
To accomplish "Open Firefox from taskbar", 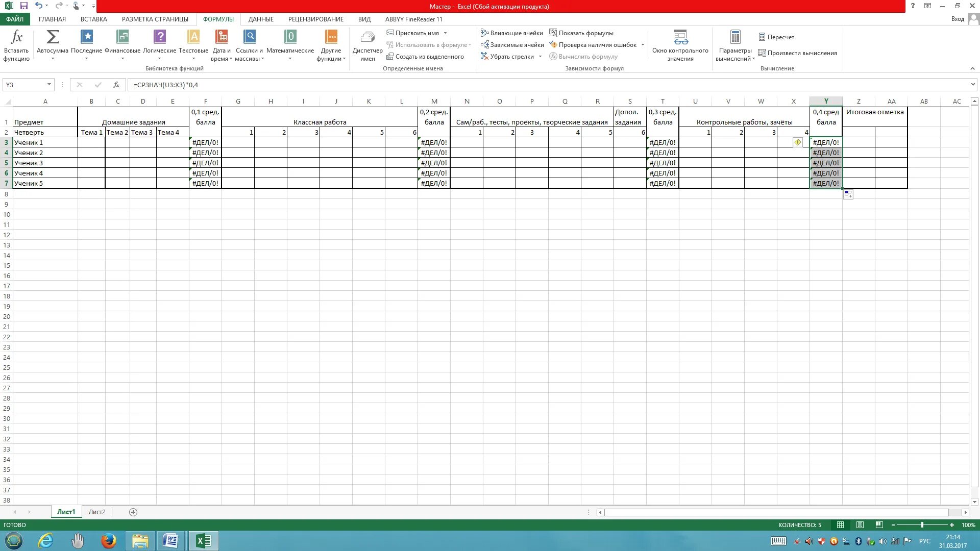I will point(108,541).
